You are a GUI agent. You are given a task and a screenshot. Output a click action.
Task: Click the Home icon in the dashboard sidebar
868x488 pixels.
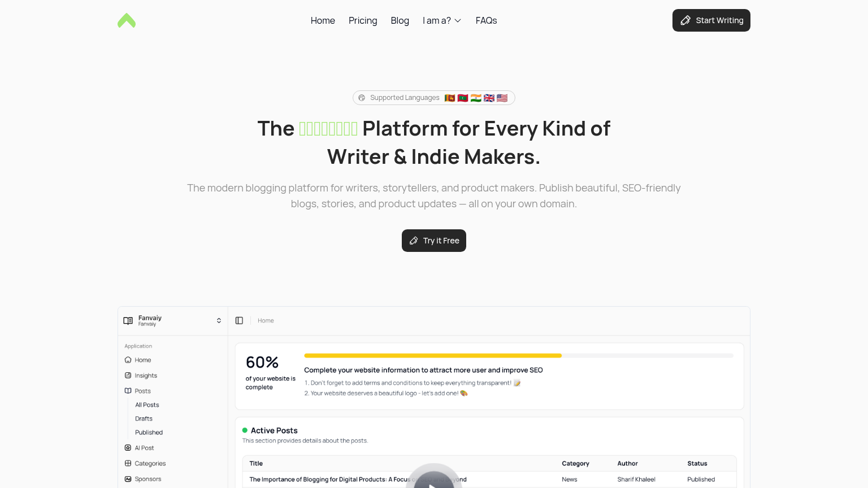pyautogui.click(x=128, y=360)
